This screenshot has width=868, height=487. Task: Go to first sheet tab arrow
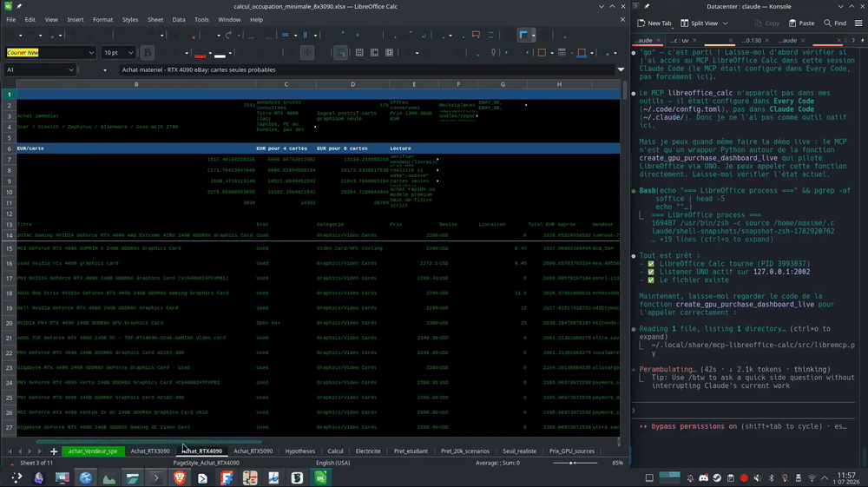[10, 451]
